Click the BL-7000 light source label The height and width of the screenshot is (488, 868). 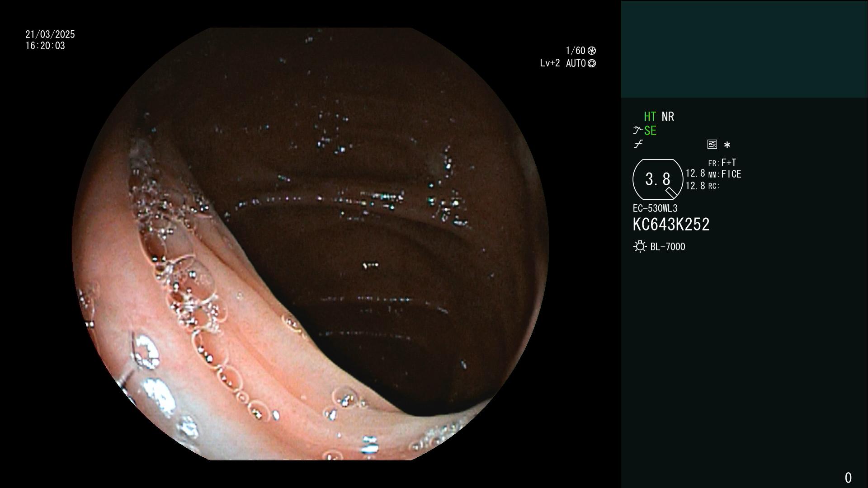(x=668, y=247)
